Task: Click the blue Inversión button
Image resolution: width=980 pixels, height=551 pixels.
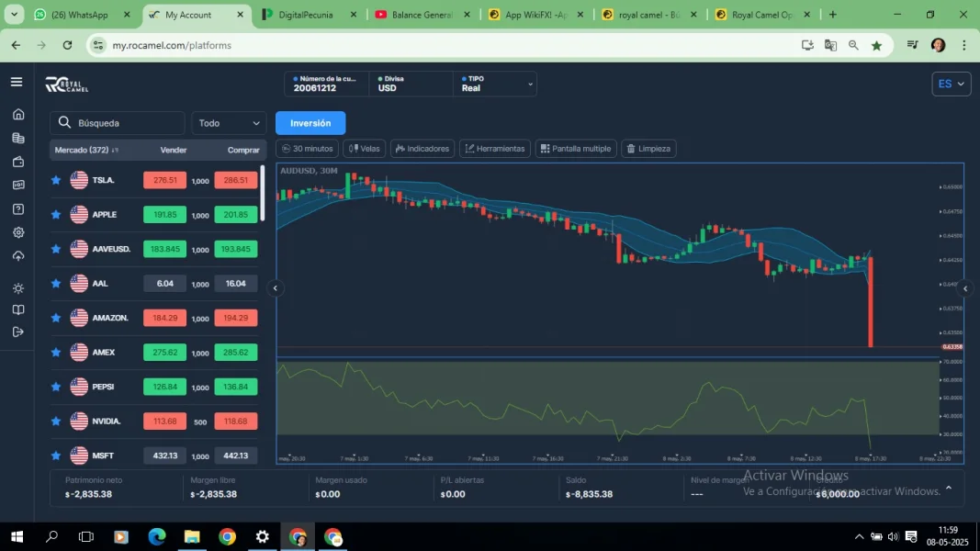Action: point(310,123)
